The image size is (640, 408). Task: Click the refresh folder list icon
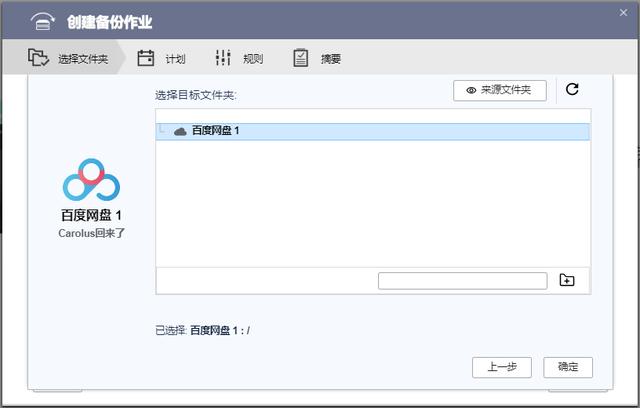point(572,89)
